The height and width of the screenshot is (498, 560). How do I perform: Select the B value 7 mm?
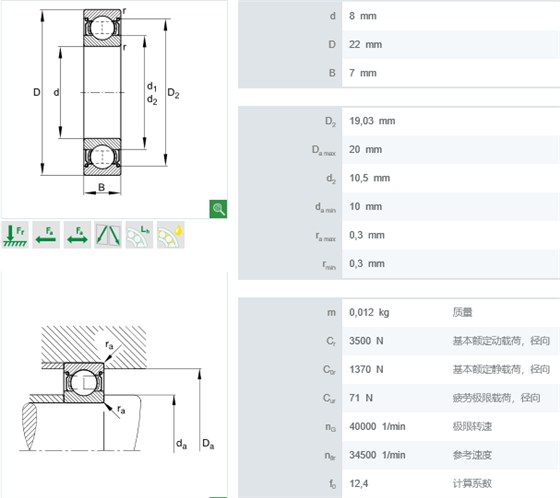(363, 73)
